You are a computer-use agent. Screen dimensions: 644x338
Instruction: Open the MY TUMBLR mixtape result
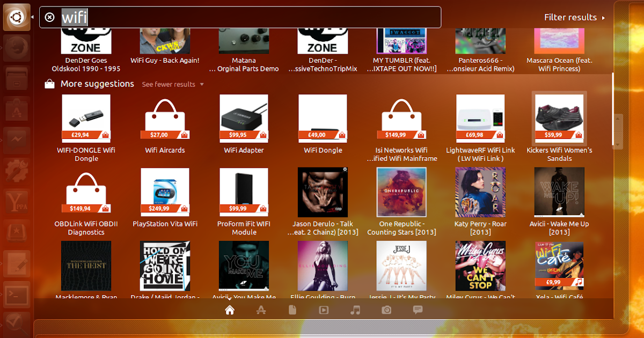(x=401, y=52)
